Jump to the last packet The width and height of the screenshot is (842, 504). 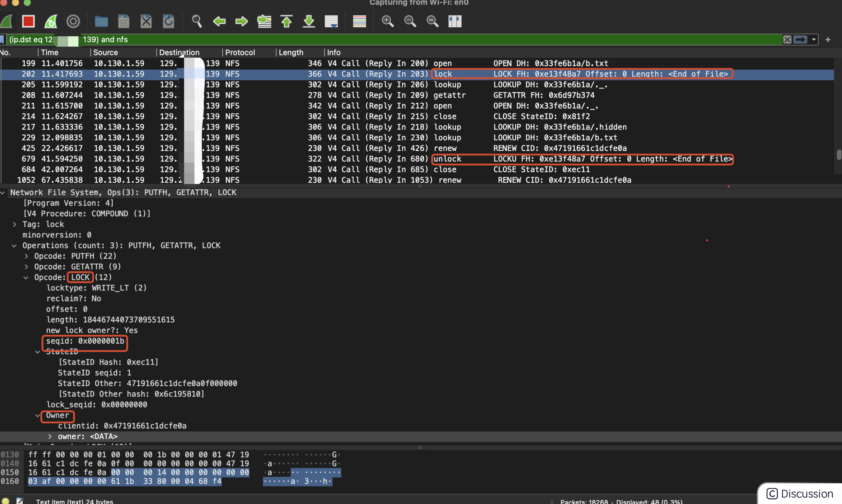[309, 21]
